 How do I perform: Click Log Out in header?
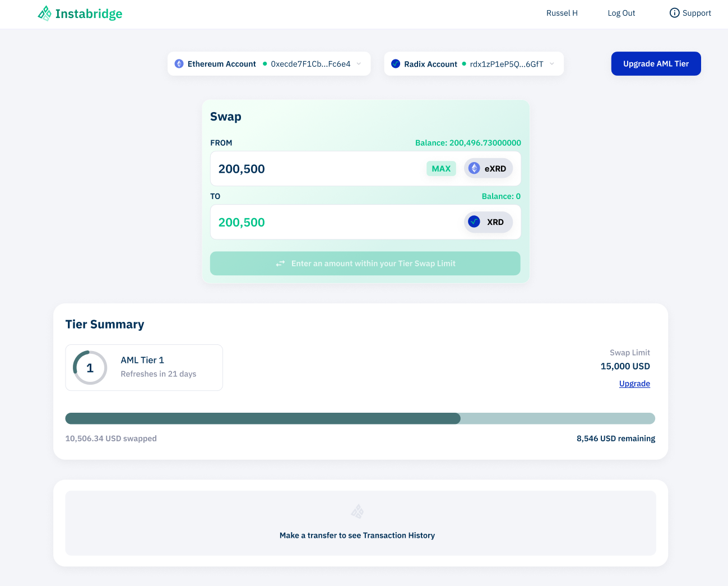[x=622, y=13]
